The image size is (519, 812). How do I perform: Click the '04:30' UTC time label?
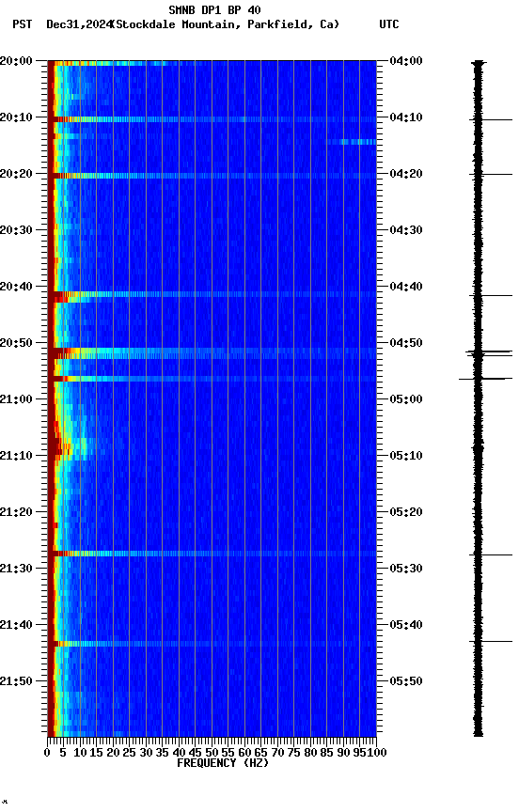tap(406, 230)
